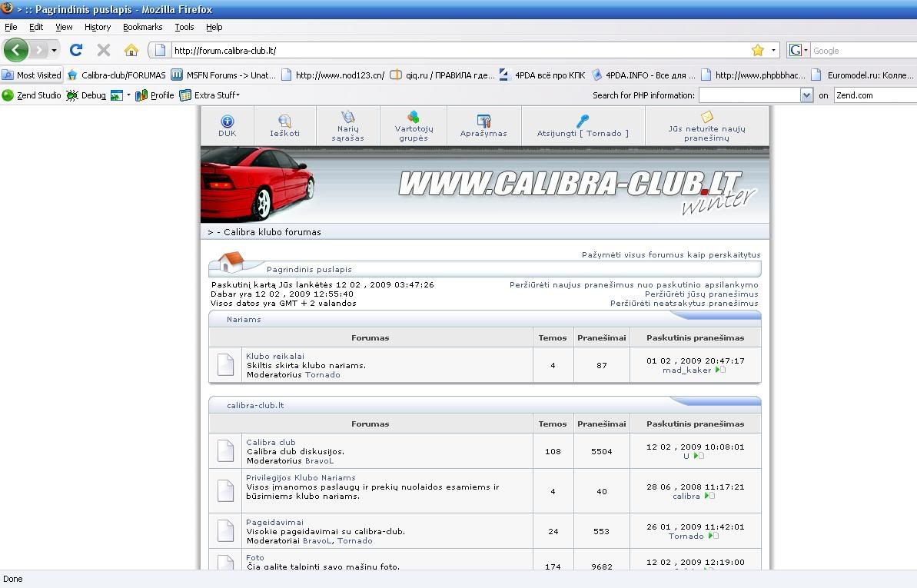
Task: Expand the back/forward history dropdown arrow
Action: coord(54,51)
